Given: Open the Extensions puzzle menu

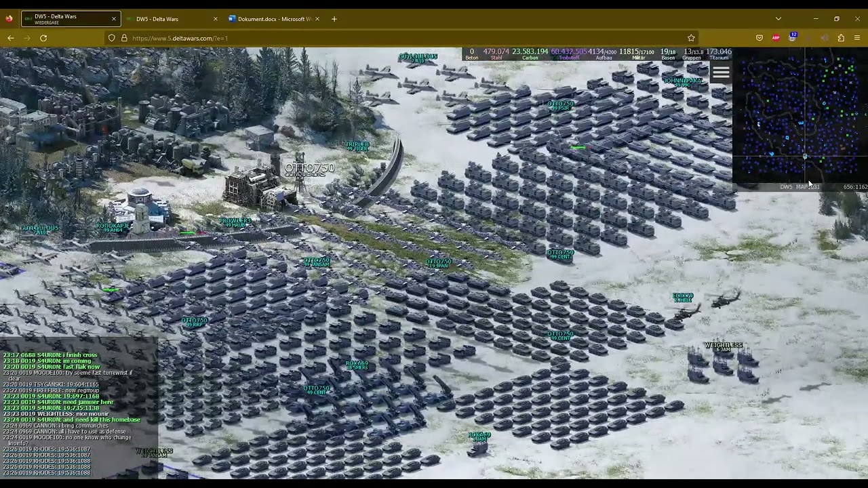Looking at the screenshot, I should pos(841,38).
